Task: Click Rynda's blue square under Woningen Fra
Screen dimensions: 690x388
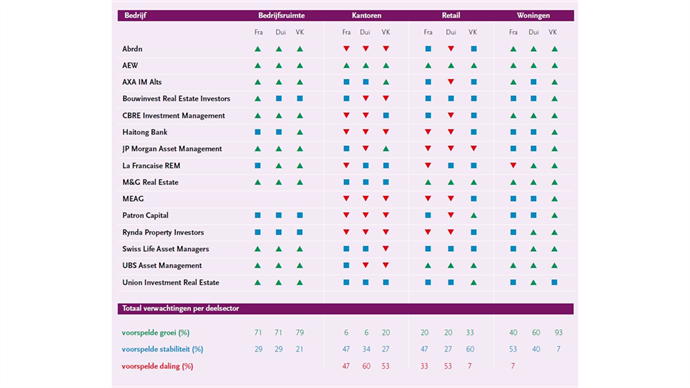Action: pyautogui.click(x=513, y=232)
